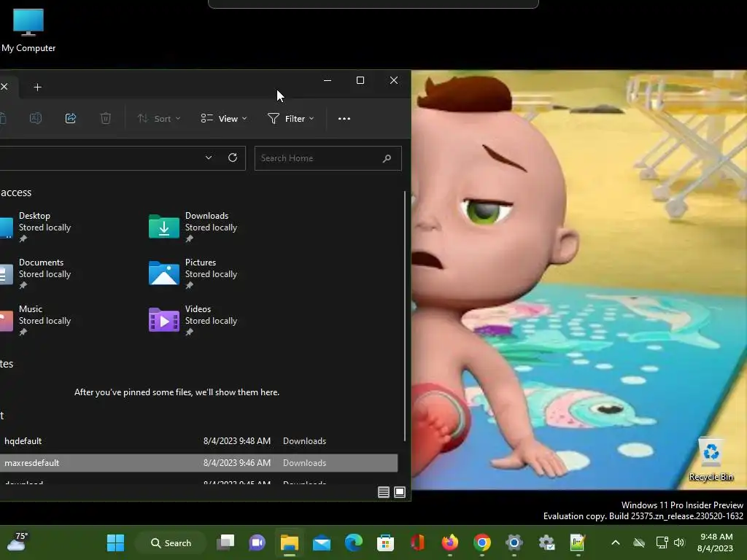Open the Recycle Bin desktop icon
Screen dimensions: 747x560
click(711, 459)
